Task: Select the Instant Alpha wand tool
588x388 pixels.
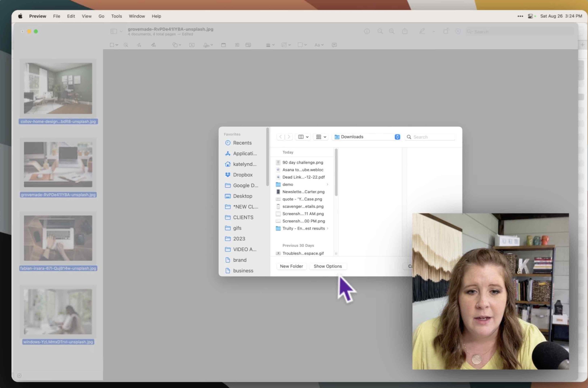Action: click(x=126, y=45)
